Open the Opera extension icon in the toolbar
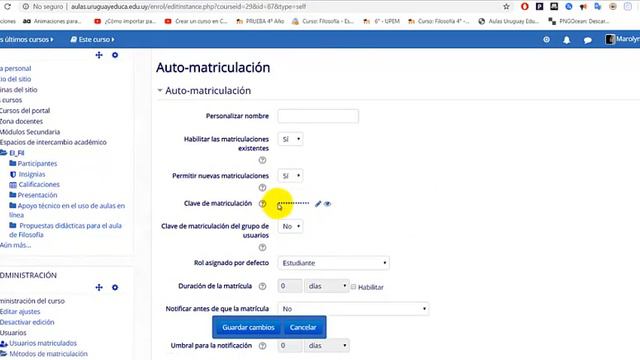640x360 pixels. (524, 7)
